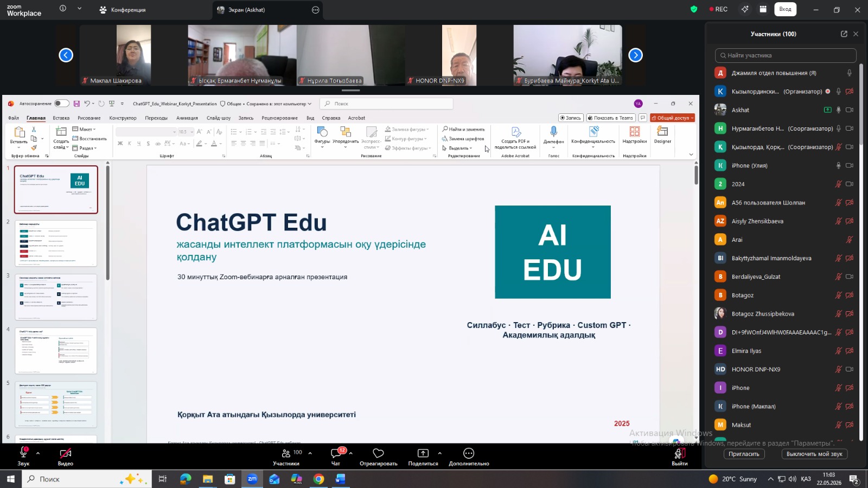Switch to the Слайд-шоу tab
The height and width of the screenshot is (488, 868).
coord(219,118)
